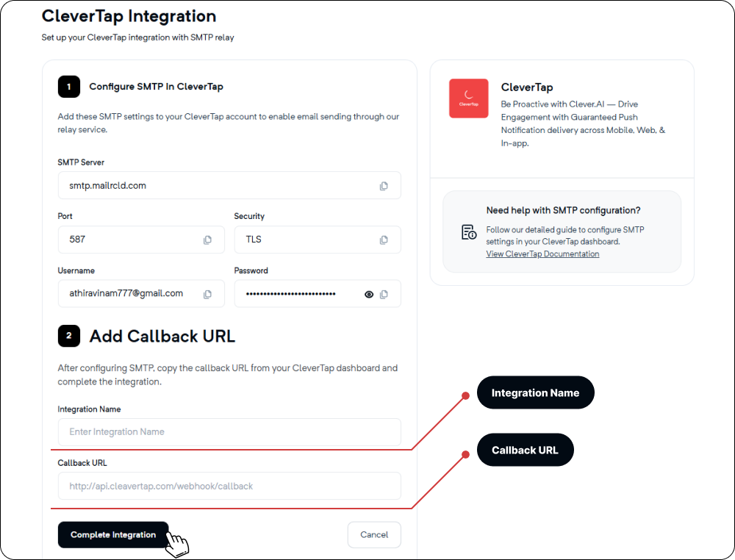Click the Complete Integration button

coord(113,535)
